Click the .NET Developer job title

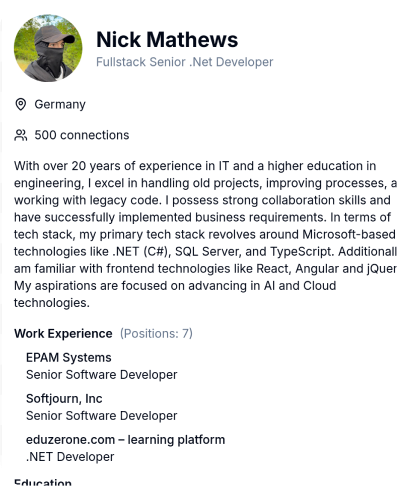[70, 457]
